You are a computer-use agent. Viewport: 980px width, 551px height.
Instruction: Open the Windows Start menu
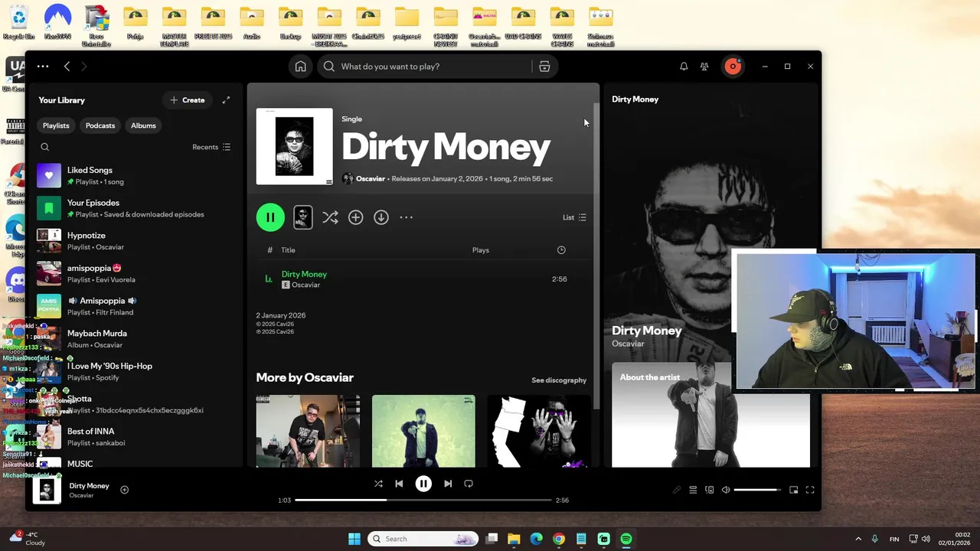pyautogui.click(x=354, y=539)
